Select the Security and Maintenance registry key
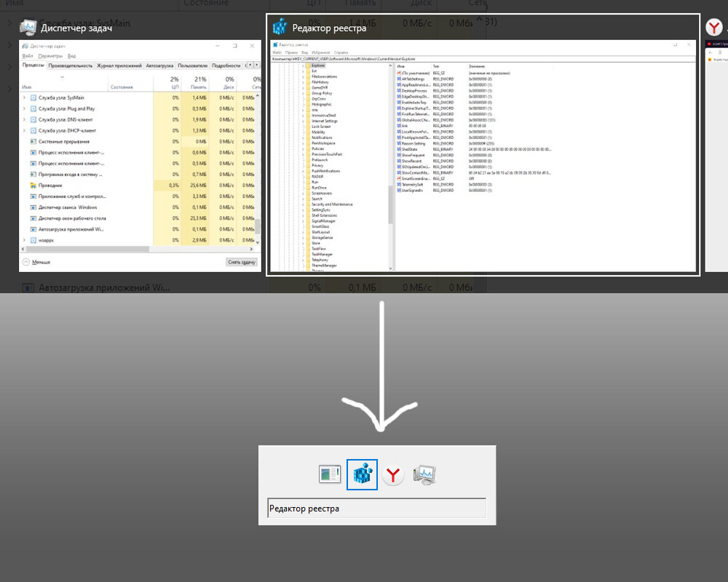728x582 pixels. click(x=332, y=204)
